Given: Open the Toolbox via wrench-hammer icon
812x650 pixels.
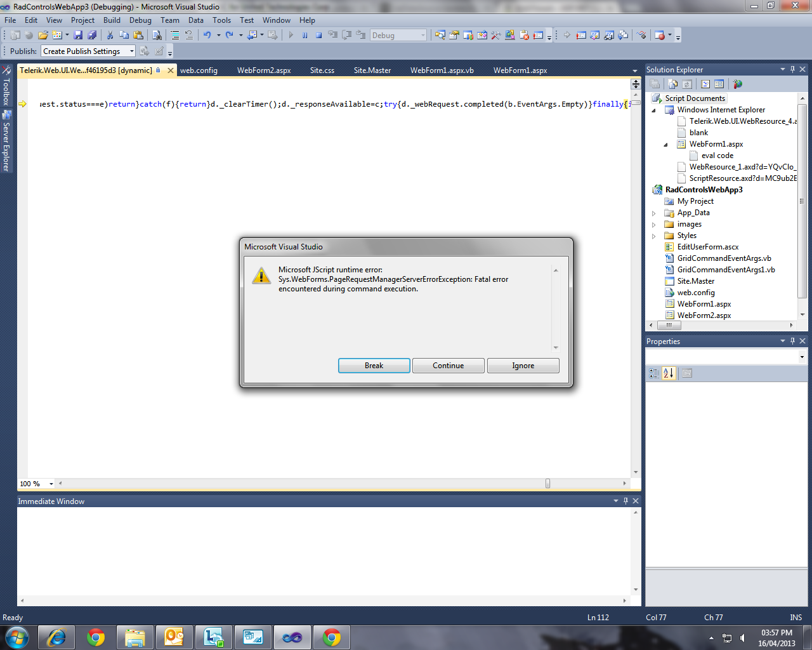Looking at the screenshot, I should coord(496,36).
